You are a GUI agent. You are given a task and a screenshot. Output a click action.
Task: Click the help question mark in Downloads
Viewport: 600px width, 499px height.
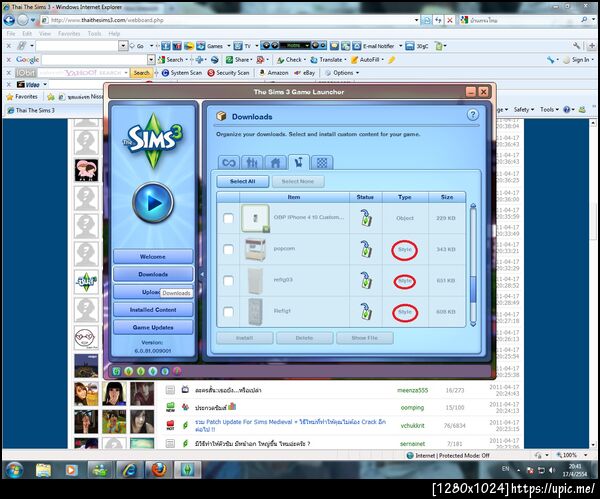click(473, 114)
